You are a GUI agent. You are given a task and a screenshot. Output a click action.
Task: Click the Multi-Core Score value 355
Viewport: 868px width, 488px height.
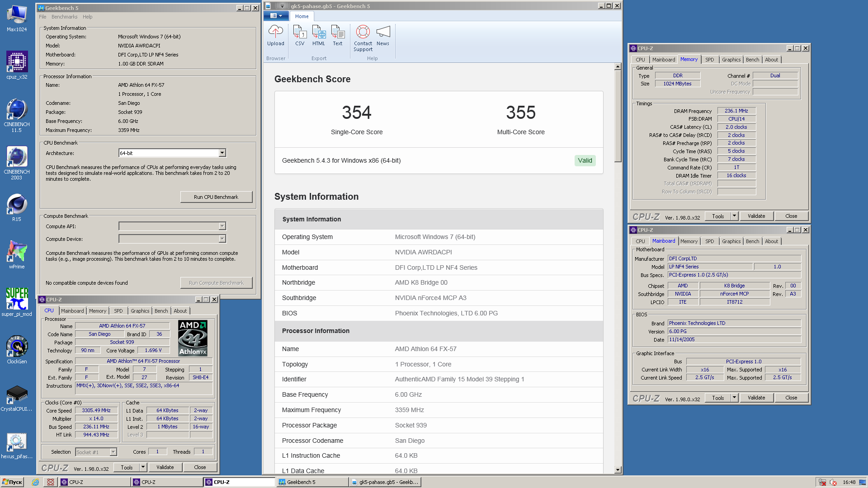coord(521,113)
